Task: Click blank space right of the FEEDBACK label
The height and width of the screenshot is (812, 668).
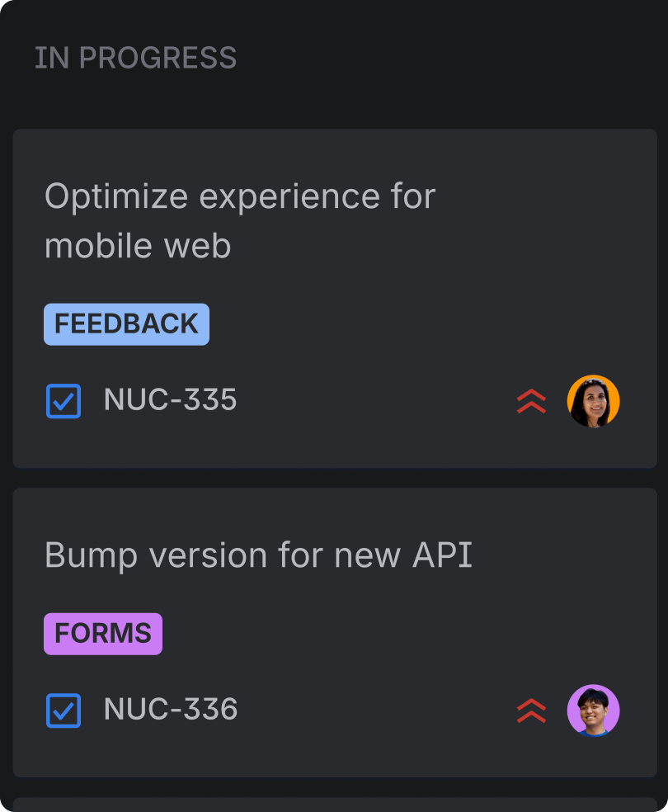Action: tap(412, 324)
